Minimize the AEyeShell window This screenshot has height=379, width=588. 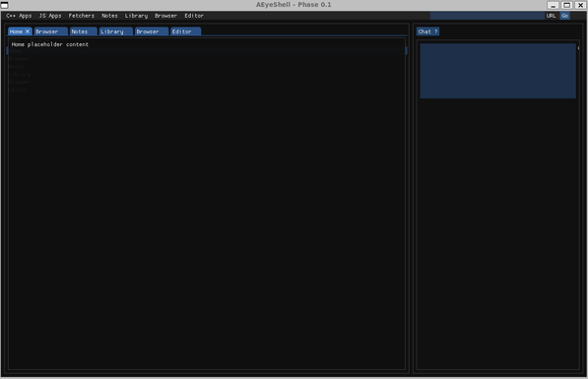coord(553,5)
